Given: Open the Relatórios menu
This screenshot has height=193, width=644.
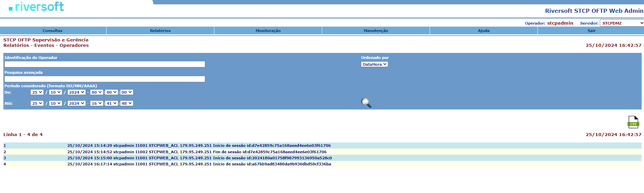Looking at the screenshot, I should (160, 31).
